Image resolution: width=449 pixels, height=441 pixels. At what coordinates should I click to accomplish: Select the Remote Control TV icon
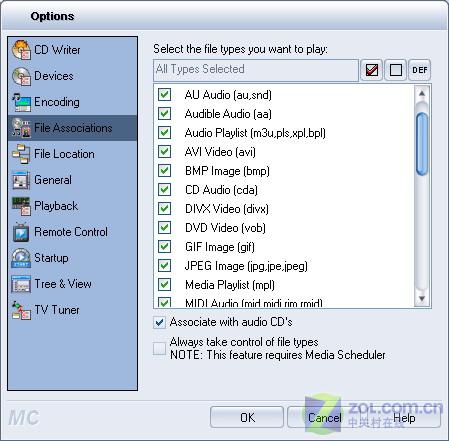point(21,232)
